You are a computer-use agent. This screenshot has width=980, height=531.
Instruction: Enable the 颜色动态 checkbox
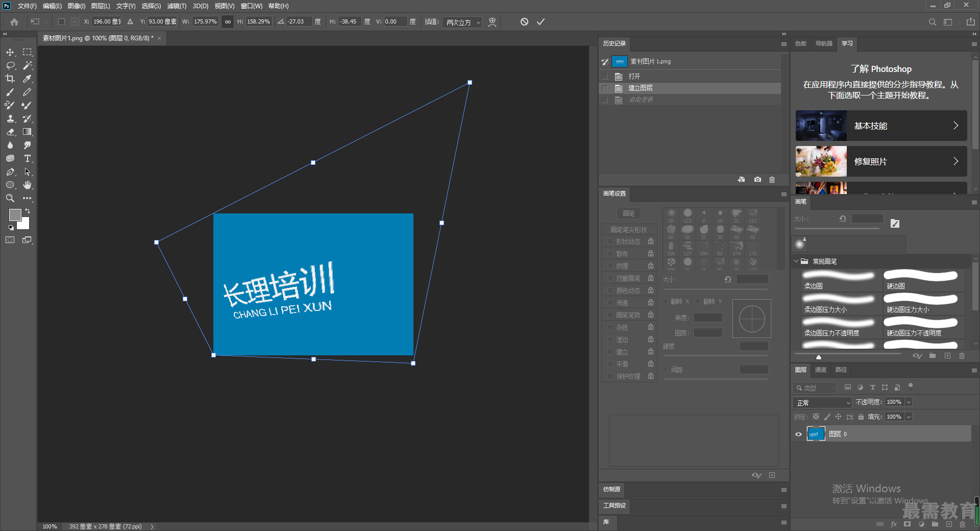pos(609,291)
